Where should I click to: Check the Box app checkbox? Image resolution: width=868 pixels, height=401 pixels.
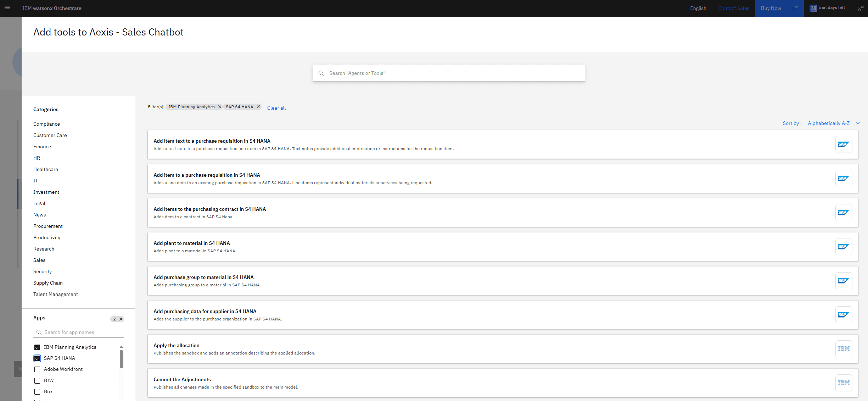(x=37, y=391)
